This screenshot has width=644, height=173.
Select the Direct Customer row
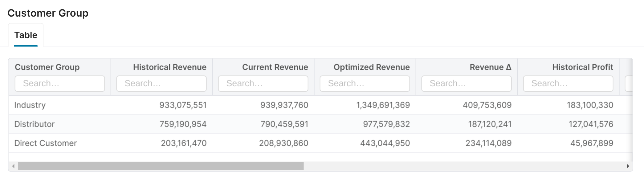(45, 143)
